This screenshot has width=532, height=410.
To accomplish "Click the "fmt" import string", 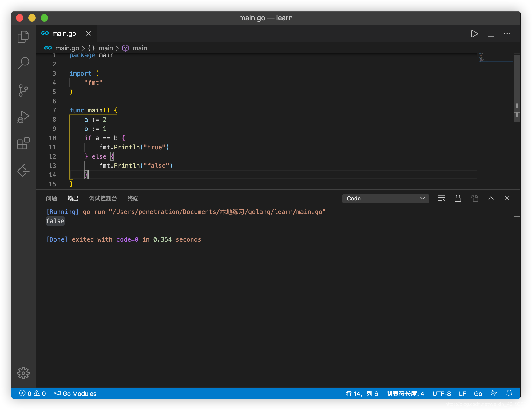I will point(93,83).
